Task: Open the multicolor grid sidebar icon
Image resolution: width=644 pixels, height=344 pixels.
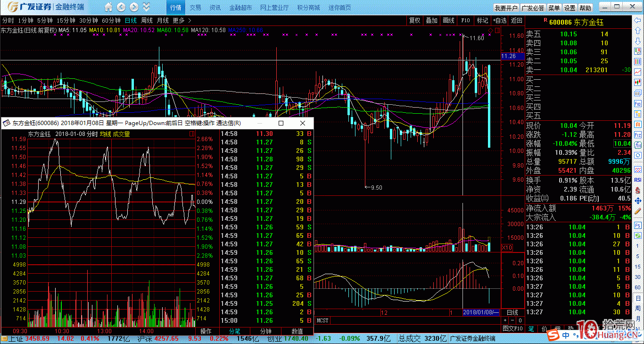Action: 637,61
